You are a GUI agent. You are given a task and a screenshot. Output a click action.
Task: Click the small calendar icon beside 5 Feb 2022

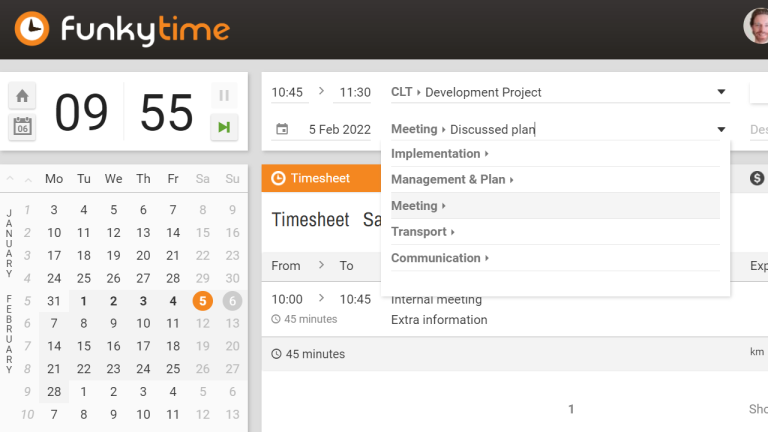[x=282, y=129]
